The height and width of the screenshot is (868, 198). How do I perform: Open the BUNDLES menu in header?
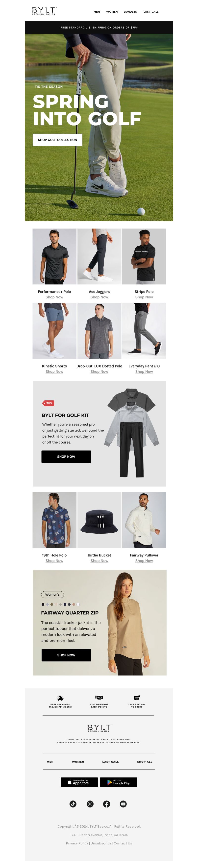click(x=130, y=12)
